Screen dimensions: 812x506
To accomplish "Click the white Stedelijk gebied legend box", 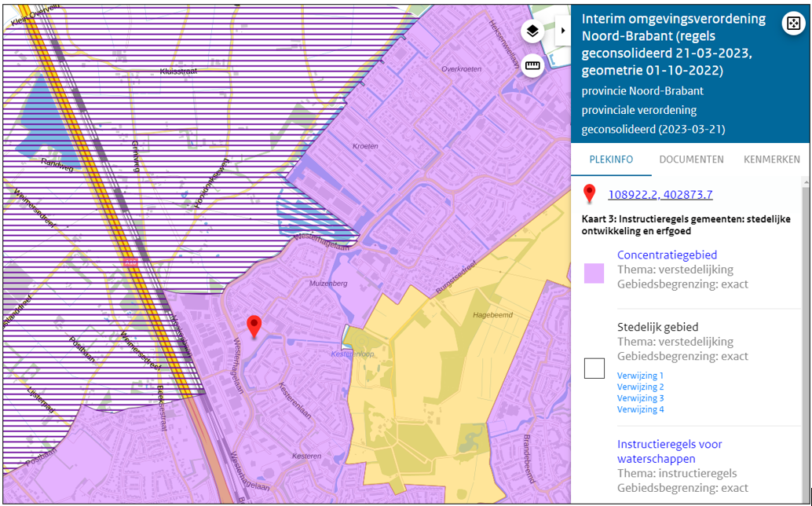I will pyautogui.click(x=594, y=368).
